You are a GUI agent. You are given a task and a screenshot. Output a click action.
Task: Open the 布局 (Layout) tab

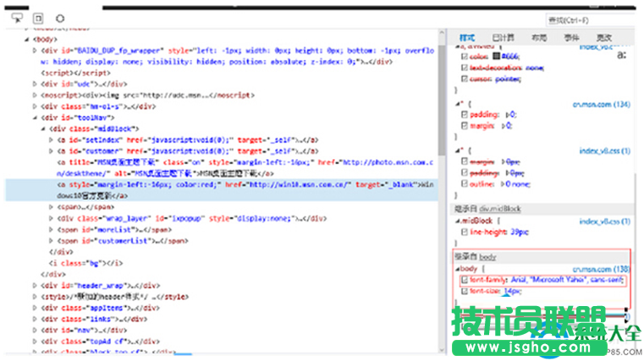[x=538, y=38]
